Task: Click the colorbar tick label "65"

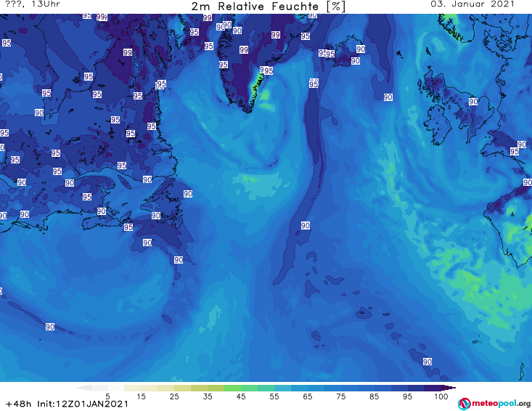Action: 308,396
